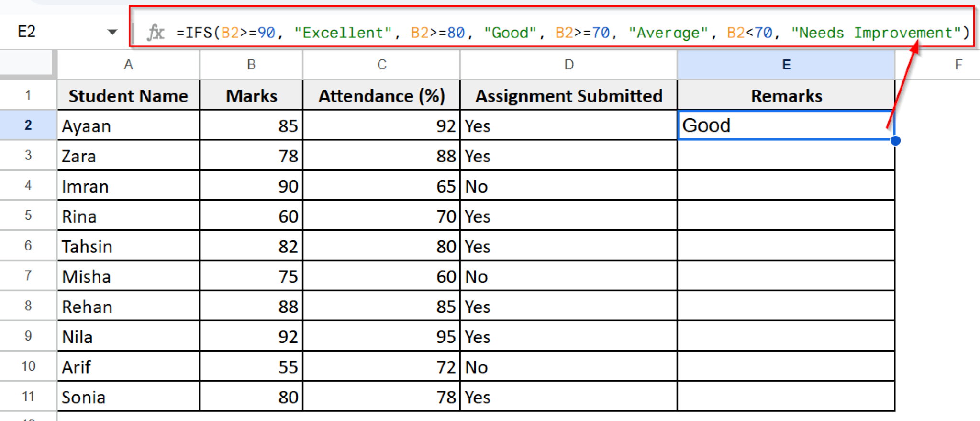Select Ayaan's name cell

pos(128,125)
